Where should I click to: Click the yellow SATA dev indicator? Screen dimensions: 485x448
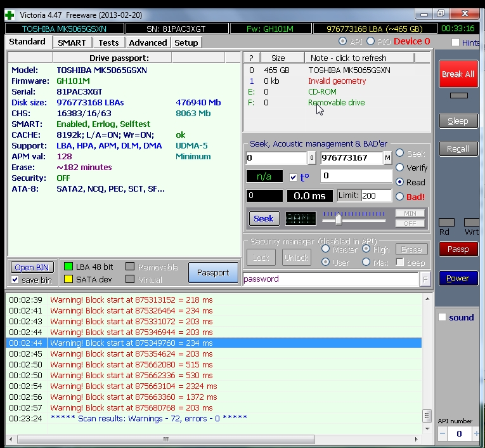(68, 279)
